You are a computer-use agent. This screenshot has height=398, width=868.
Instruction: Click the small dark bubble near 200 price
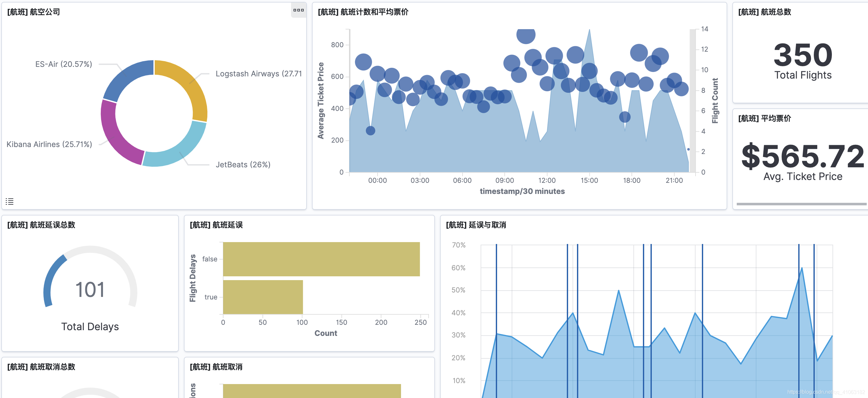pos(370,131)
